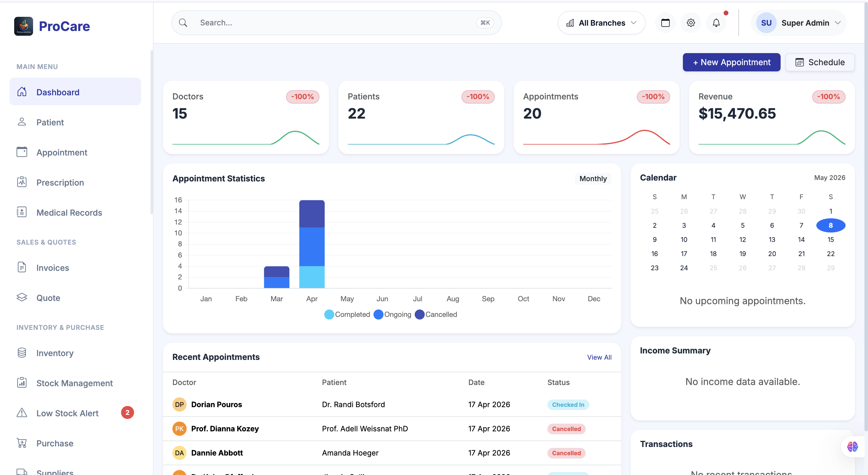
Task: Open the Monthly period selector
Action: point(593,178)
